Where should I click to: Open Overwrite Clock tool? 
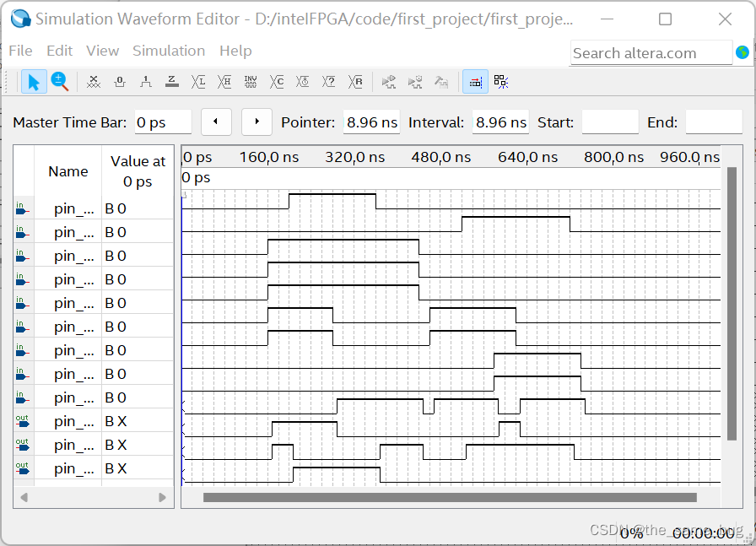click(303, 82)
